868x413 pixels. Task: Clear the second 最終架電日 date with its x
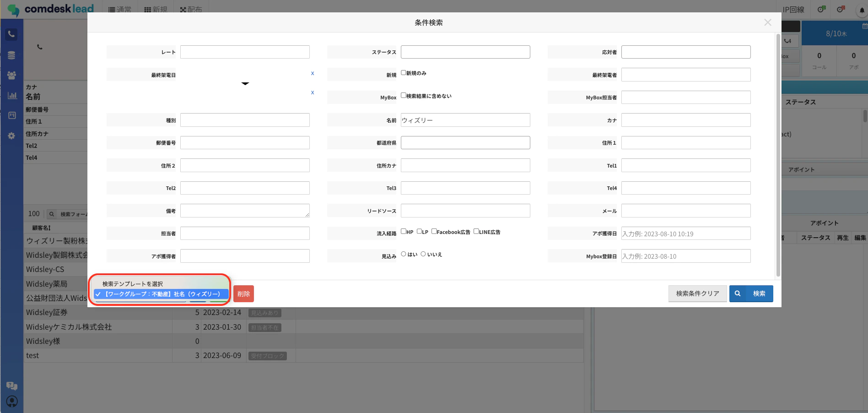point(313,92)
